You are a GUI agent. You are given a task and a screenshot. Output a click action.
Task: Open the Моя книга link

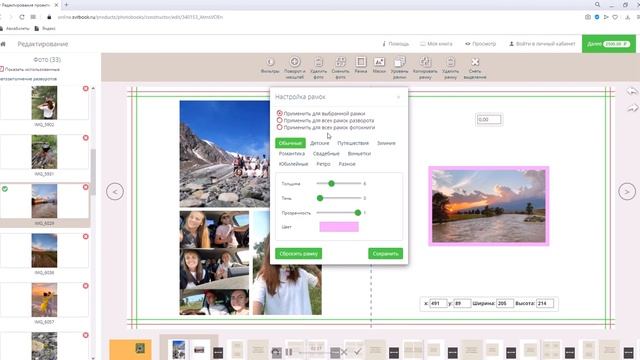pos(436,44)
